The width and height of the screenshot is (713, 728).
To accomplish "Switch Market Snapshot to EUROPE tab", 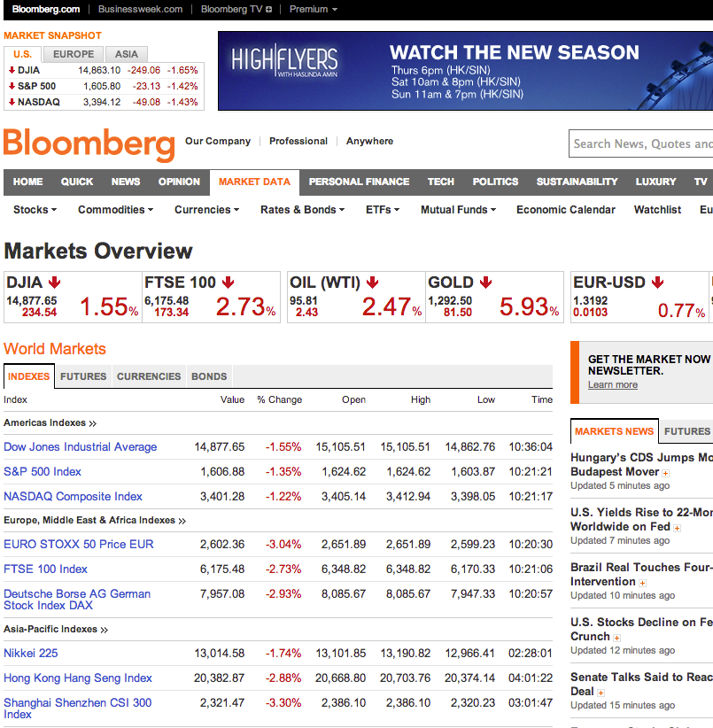I will (74, 54).
